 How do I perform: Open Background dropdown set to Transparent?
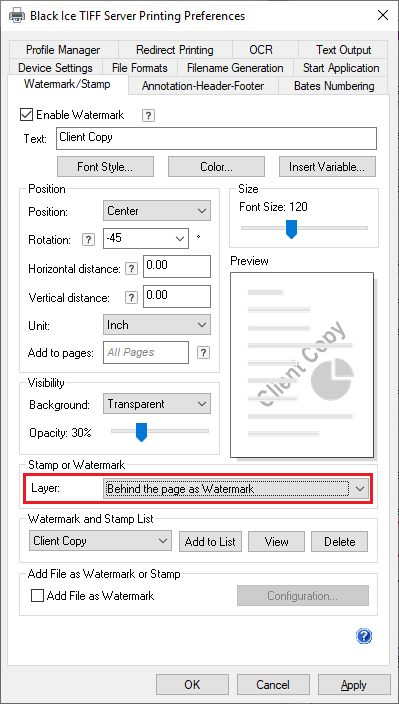tap(157, 404)
